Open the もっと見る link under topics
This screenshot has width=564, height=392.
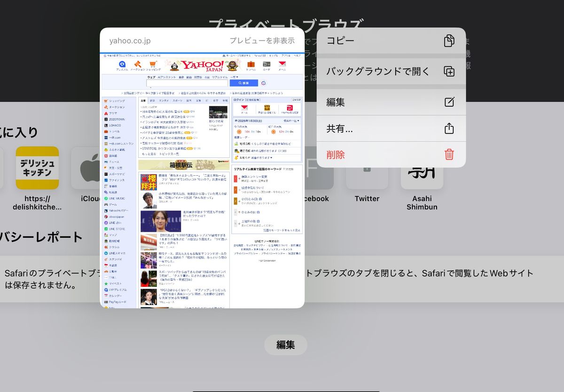pyautogui.click(x=150, y=153)
